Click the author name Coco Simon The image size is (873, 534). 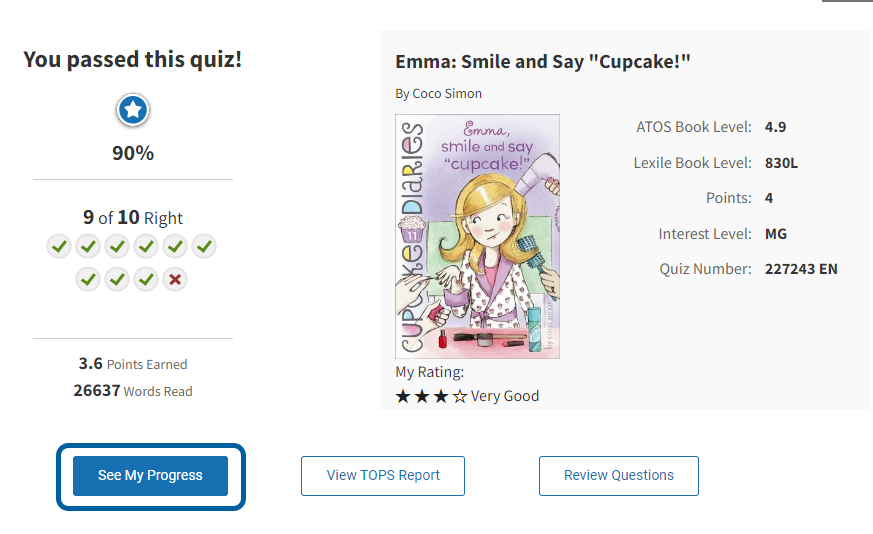point(447,94)
